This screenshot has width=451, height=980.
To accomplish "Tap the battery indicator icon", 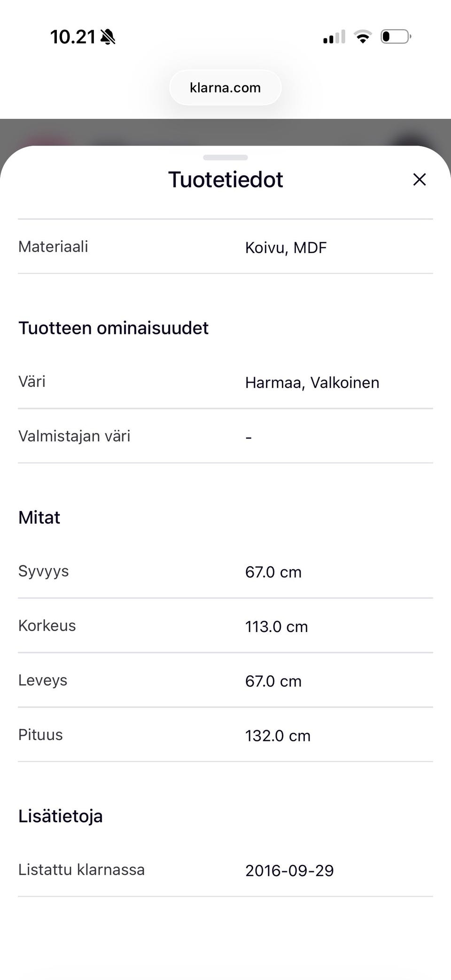I will (x=396, y=37).
